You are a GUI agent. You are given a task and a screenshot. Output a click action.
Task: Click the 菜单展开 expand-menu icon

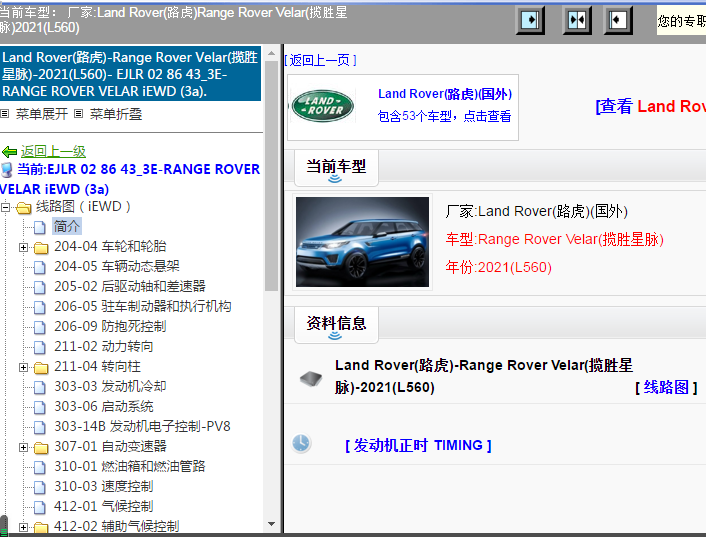pyautogui.click(x=5, y=113)
